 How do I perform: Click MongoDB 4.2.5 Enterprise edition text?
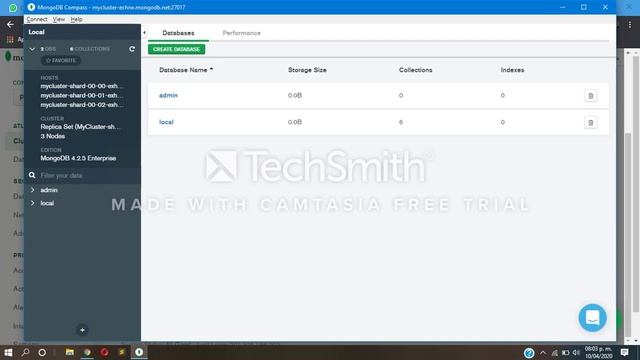click(78, 158)
